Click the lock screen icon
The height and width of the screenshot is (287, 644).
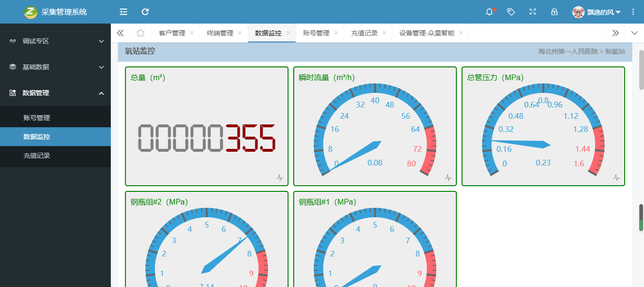click(x=554, y=12)
